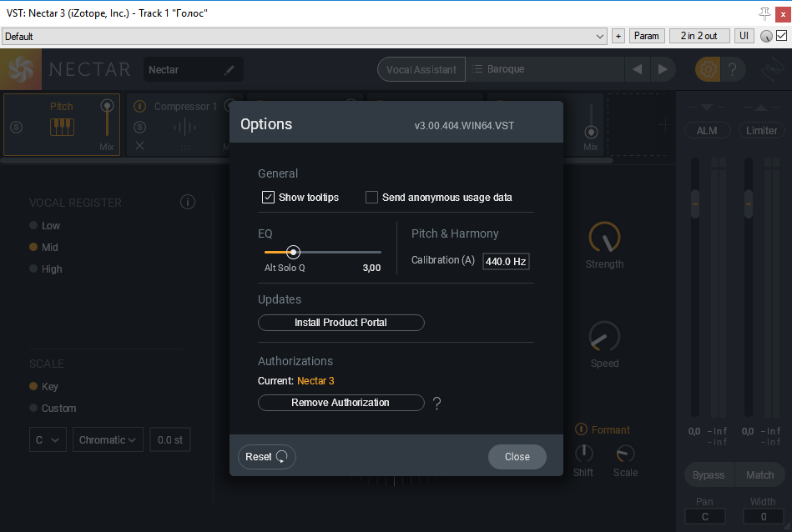Click the preset name edit pencil icon
The image size is (792, 532).
click(x=230, y=70)
